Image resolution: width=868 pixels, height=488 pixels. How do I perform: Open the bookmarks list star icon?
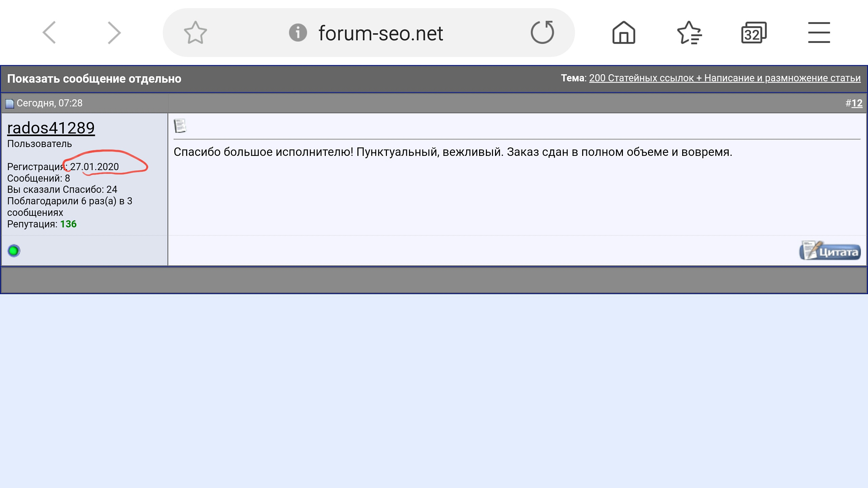coord(689,33)
